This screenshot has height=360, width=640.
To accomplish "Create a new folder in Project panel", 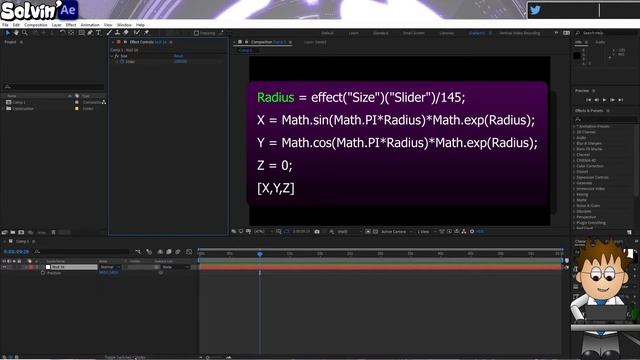I will point(13,232).
